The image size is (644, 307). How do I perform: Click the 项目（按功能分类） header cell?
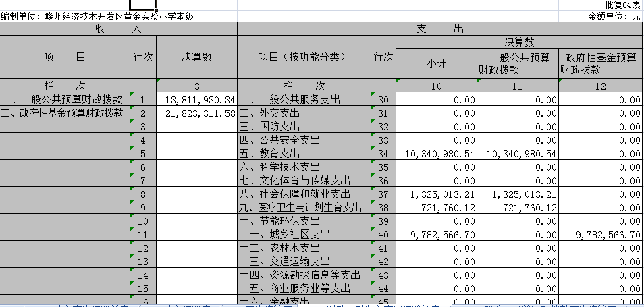(304, 57)
